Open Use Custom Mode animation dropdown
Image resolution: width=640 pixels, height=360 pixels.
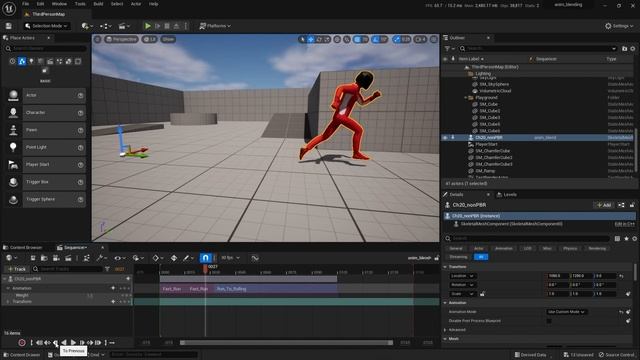(567, 312)
